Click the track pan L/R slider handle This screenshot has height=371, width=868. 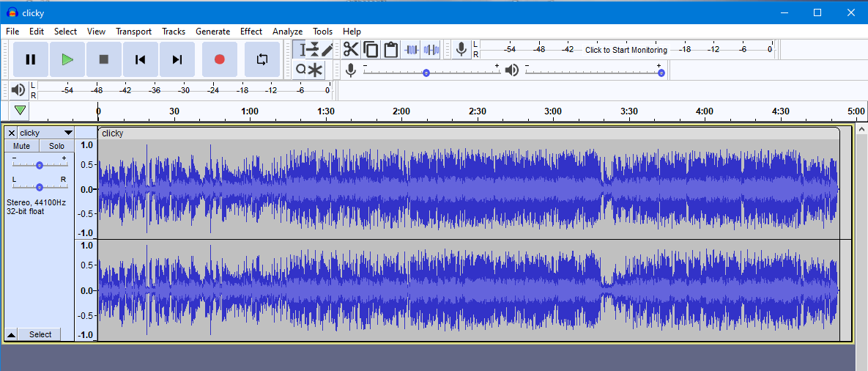point(40,187)
